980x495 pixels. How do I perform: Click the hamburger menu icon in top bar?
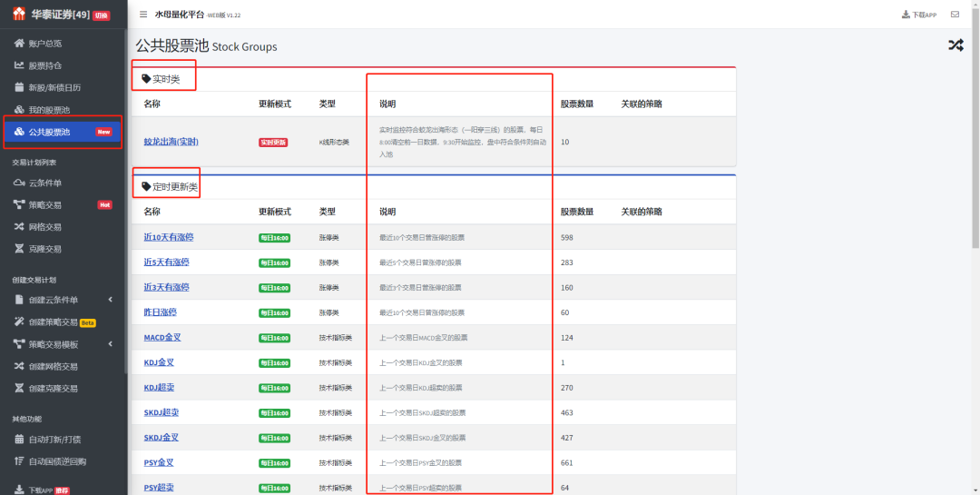click(x=143, y=15)
